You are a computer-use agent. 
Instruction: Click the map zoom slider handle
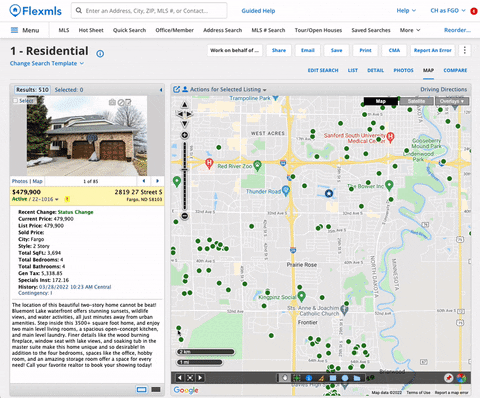[184, 170]
